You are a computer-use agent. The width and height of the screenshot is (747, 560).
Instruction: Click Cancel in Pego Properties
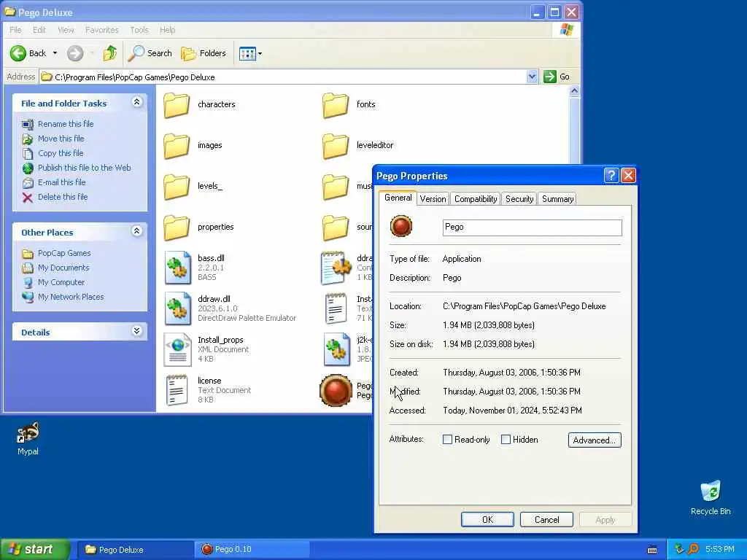click(546, 519)
